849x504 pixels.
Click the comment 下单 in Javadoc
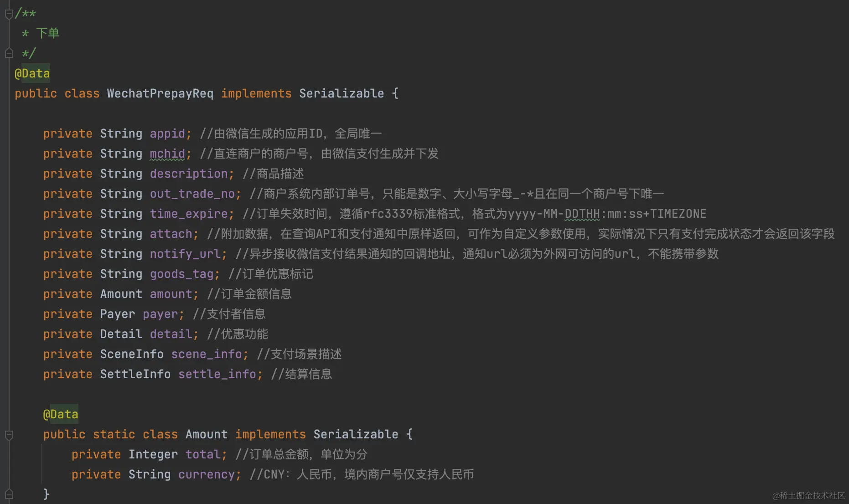click(x=48, y=33)
